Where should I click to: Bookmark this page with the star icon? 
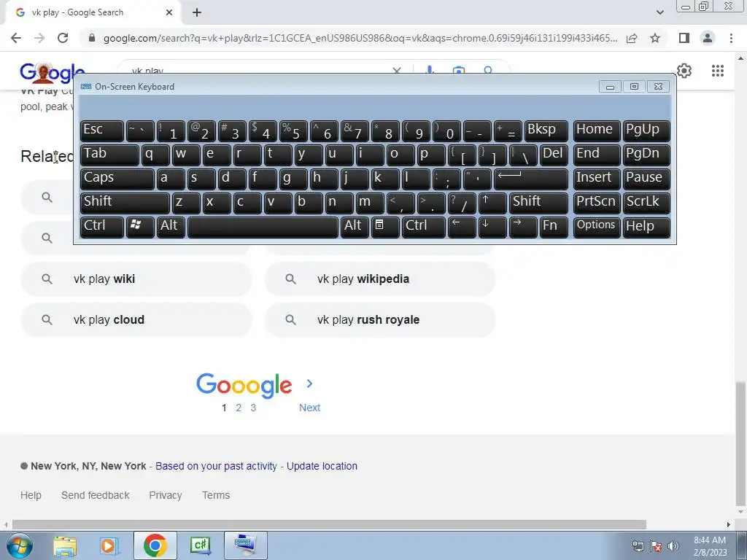pos(655,38)
